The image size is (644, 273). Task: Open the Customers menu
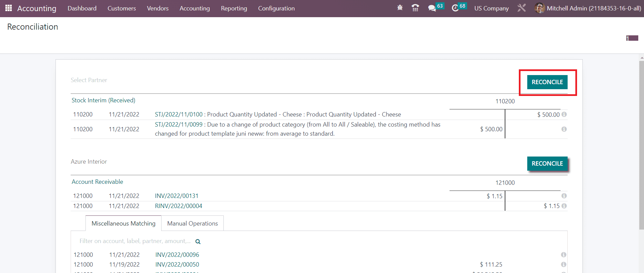(x=121, y=8)
